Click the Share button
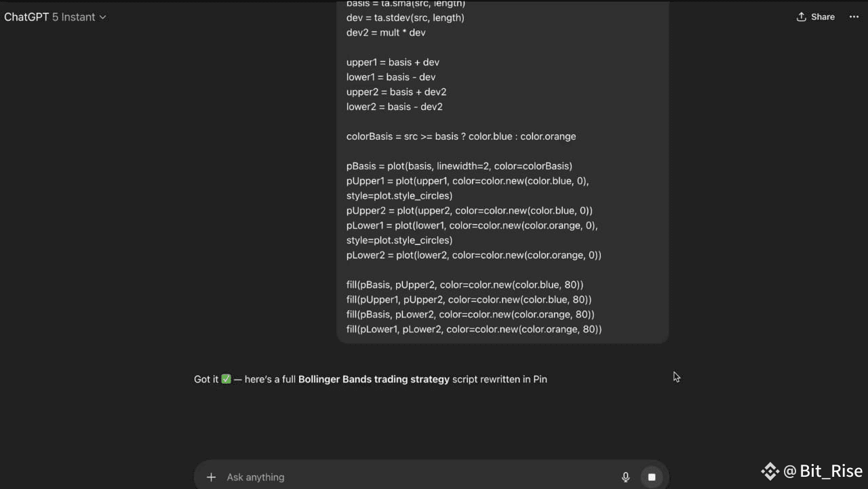Viewport: 868px width, 489px height. [816, 17]
